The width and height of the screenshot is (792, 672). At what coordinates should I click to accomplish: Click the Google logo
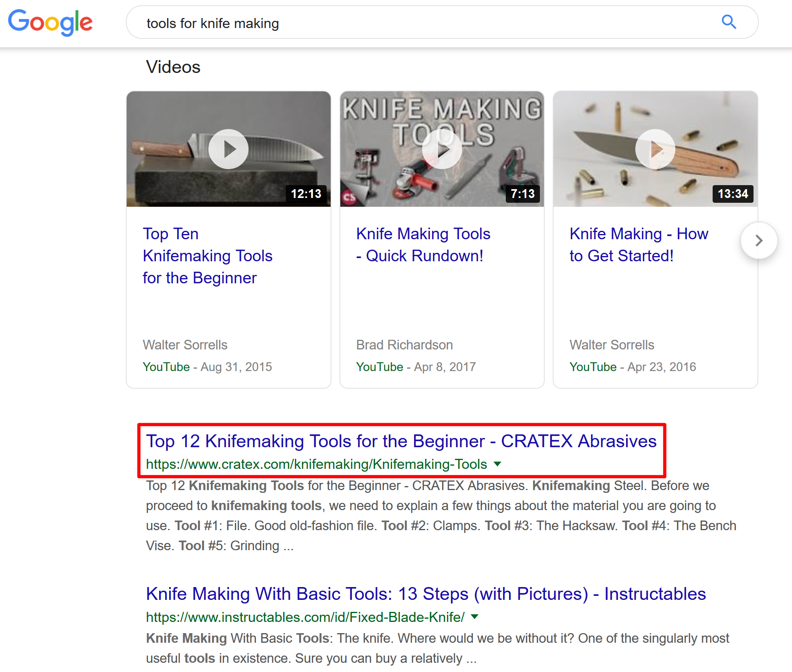(x=50, y=22)
